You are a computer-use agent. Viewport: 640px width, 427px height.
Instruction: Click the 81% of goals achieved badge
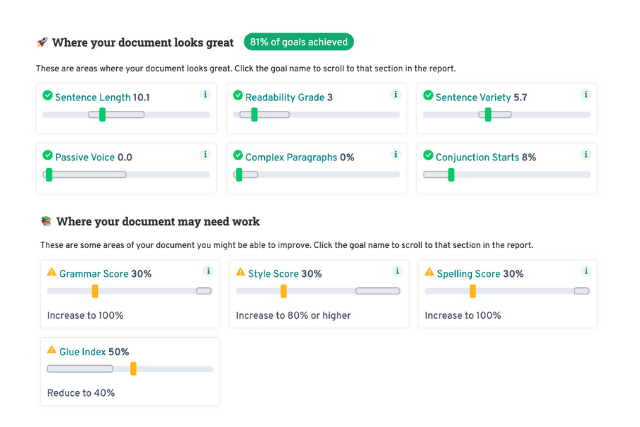point(299,42)
